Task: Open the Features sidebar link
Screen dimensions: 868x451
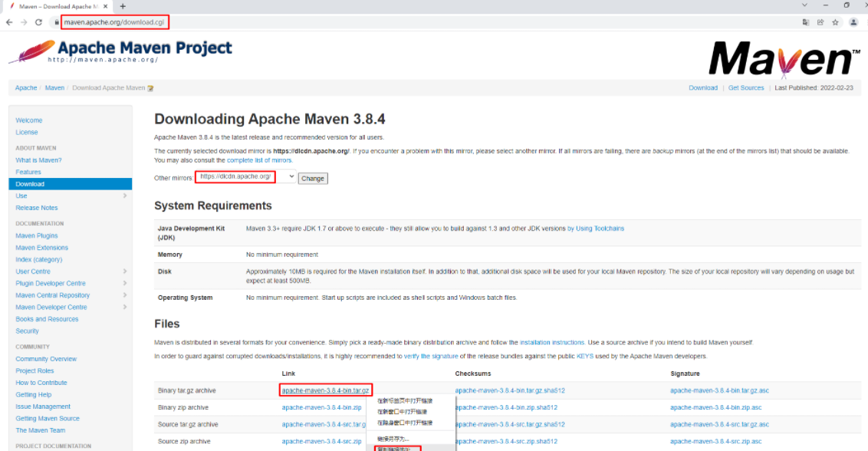Action: [x=28, y=173]
